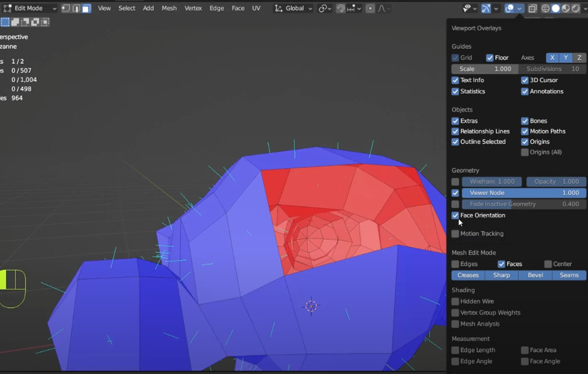Screen dimensions: 588x374
Task: Collapse the overlays dropdown arrow
Action: tap(519, 8)
